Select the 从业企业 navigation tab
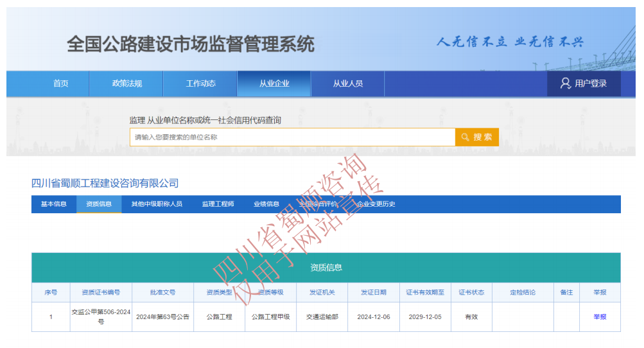 274,83
